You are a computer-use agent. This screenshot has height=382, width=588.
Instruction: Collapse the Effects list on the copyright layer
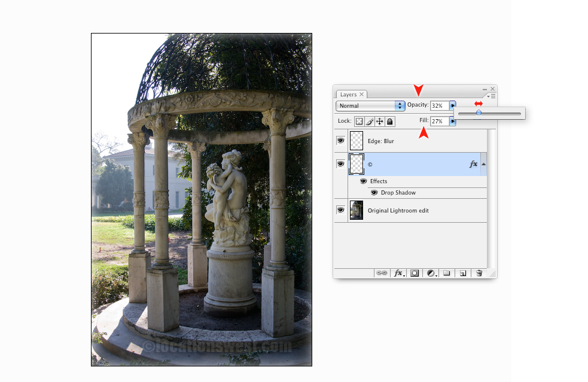click(483, 163)
